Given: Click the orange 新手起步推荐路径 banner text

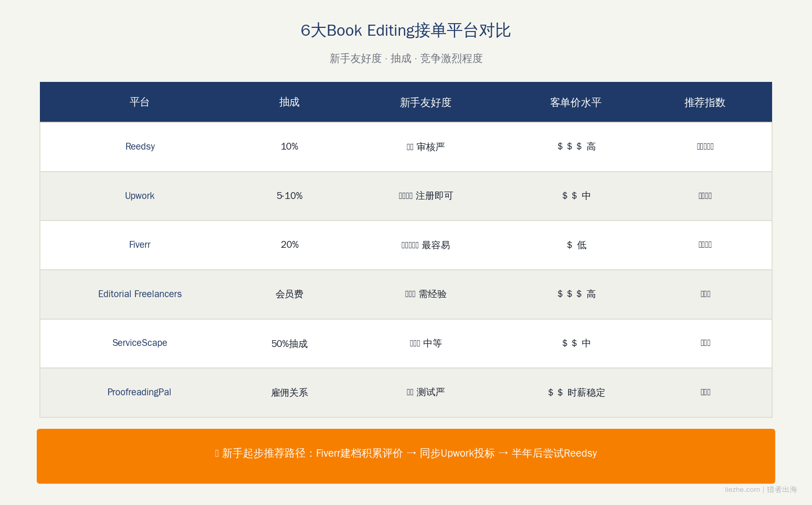Looking at the screenshot, I should click(x=406, y=453).
